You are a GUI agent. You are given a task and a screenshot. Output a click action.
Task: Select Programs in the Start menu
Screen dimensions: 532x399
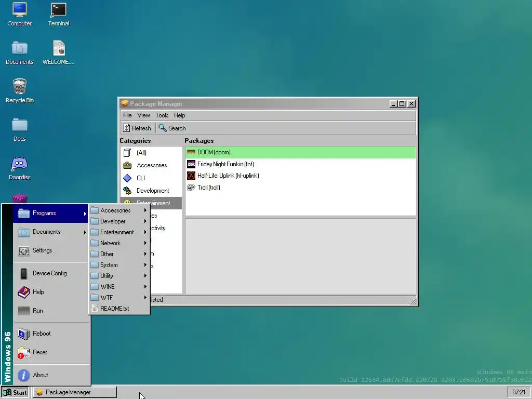(x=50, y=214)
